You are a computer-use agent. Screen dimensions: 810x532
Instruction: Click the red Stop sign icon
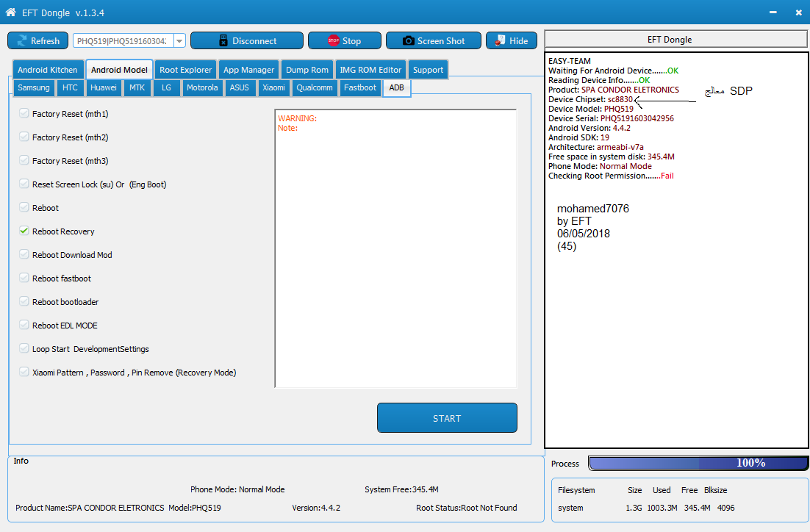(334, 41)
